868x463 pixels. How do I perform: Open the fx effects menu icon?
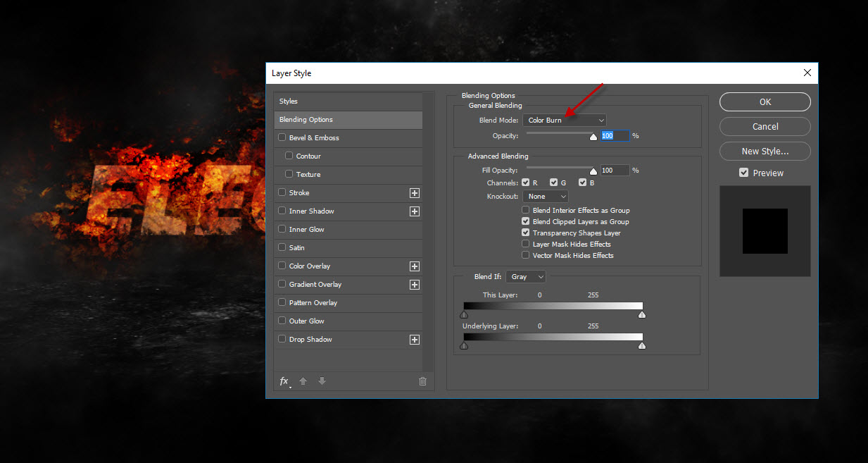tap(284, 381)
